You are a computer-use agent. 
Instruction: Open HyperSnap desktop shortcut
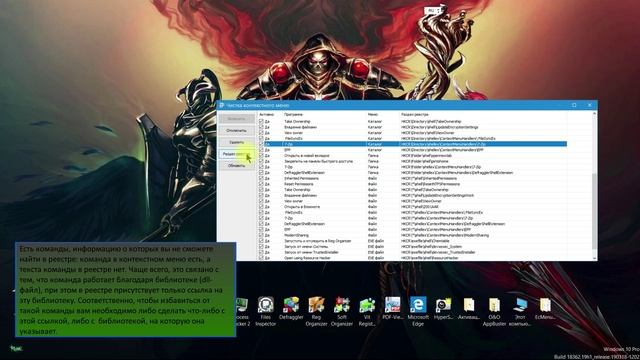click(x=443, y=308)
